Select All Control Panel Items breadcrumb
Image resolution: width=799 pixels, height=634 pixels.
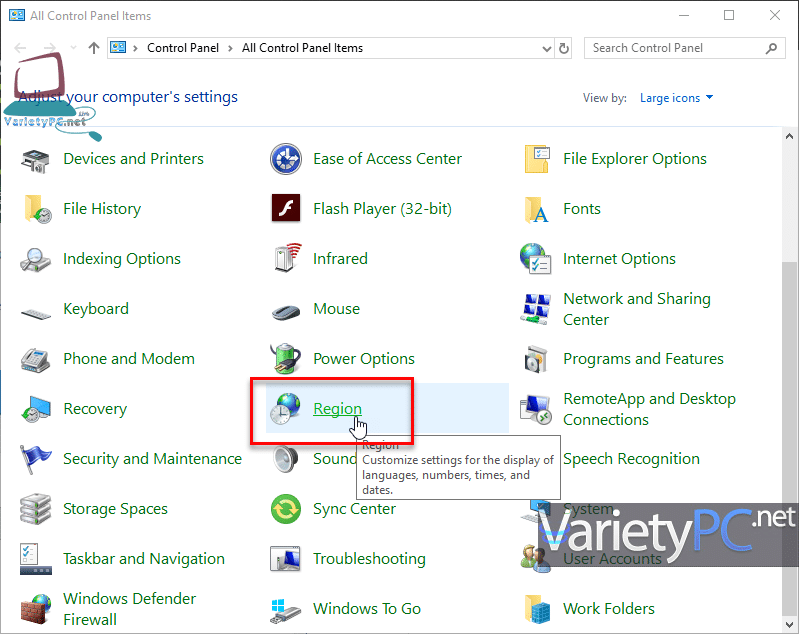302,48
